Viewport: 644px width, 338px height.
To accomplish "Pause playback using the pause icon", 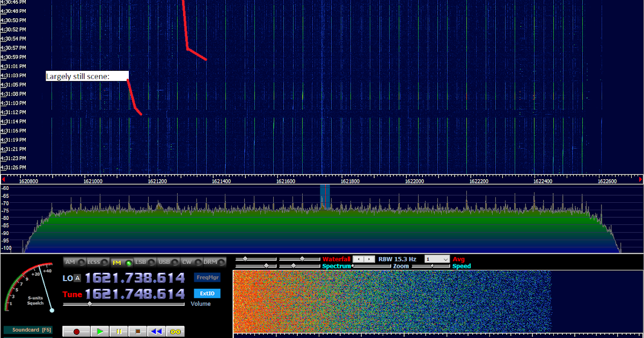I will 119,330.
